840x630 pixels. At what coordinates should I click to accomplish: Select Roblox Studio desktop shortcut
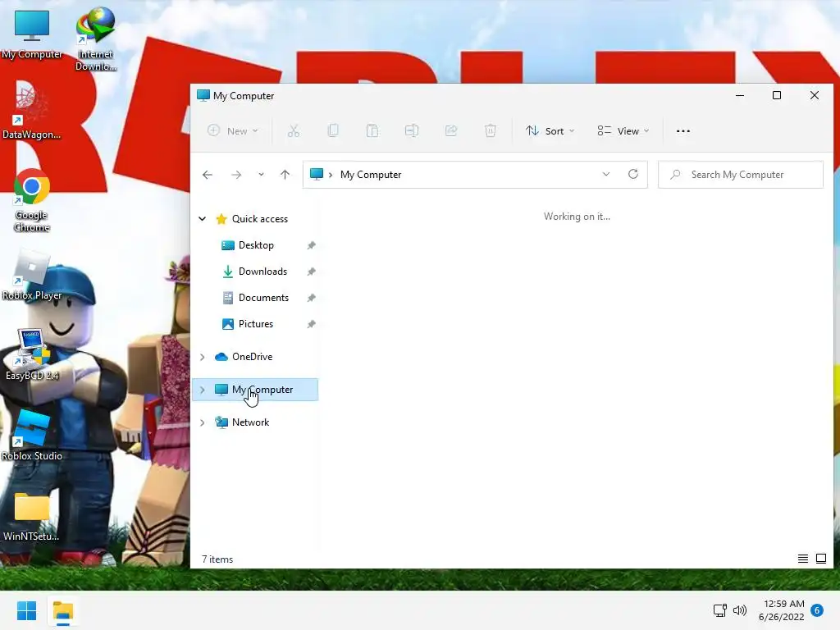[32, 436]
